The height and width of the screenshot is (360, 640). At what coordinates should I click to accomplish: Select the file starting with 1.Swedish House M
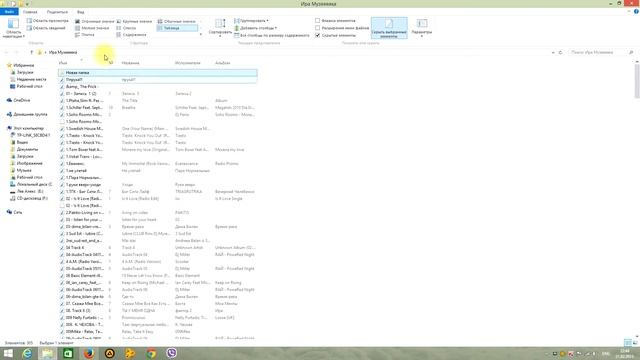coord(84,129)
